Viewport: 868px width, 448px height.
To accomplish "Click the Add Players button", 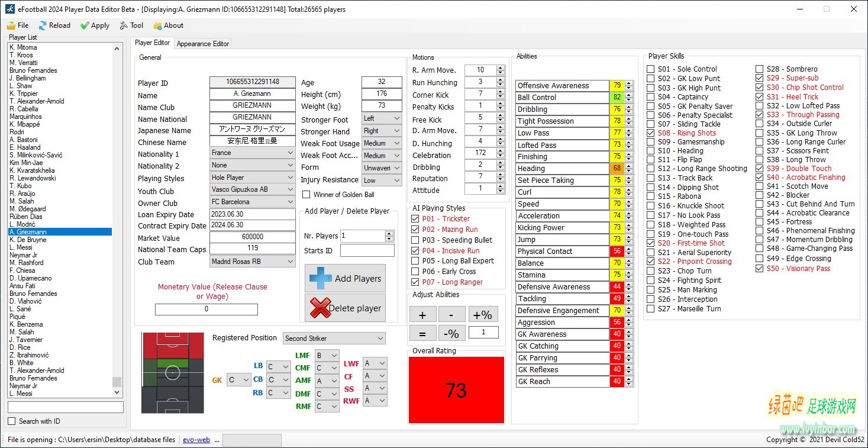I will (x=345, y=278).
